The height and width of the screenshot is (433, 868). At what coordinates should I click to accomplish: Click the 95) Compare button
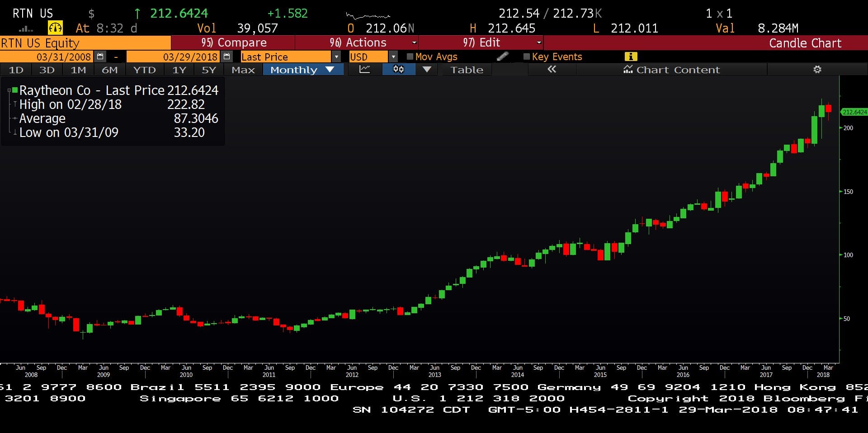(x=233, y=42)
